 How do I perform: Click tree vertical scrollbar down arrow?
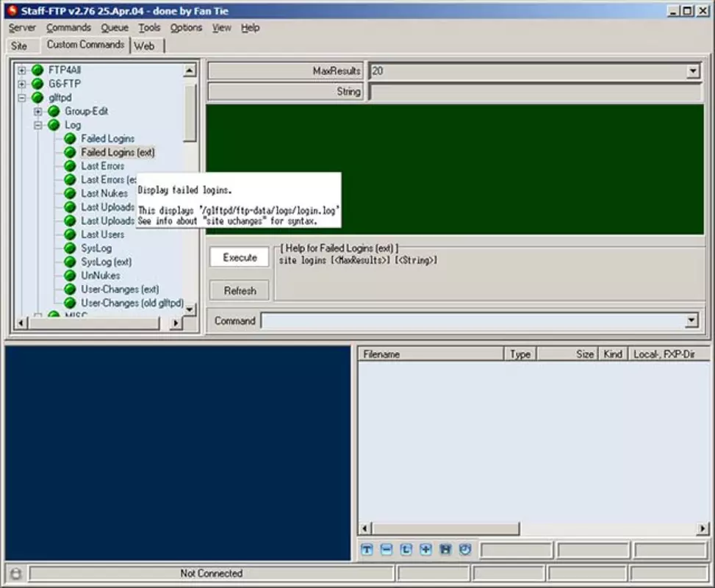[190, 309]
